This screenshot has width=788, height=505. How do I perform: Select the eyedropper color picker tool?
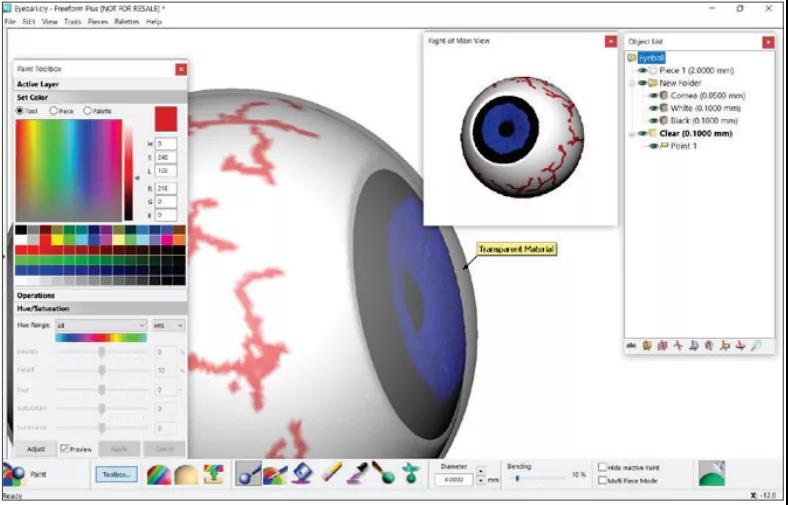pos(358,473)
